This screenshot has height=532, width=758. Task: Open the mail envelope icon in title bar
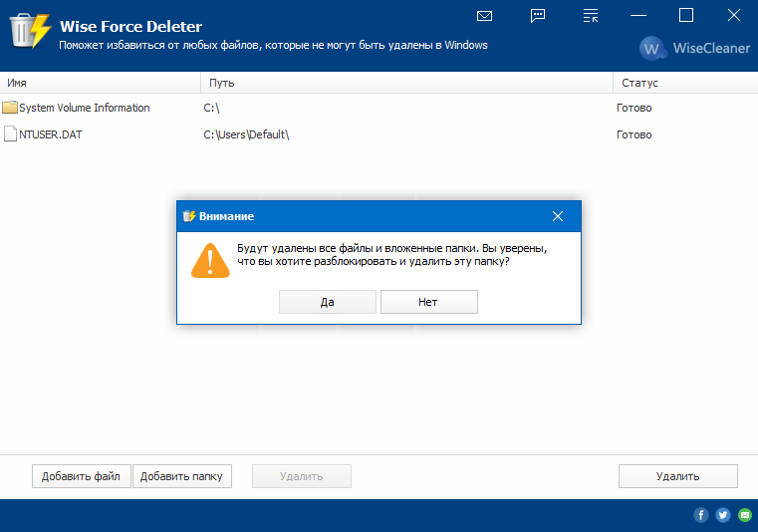(485, 16)
